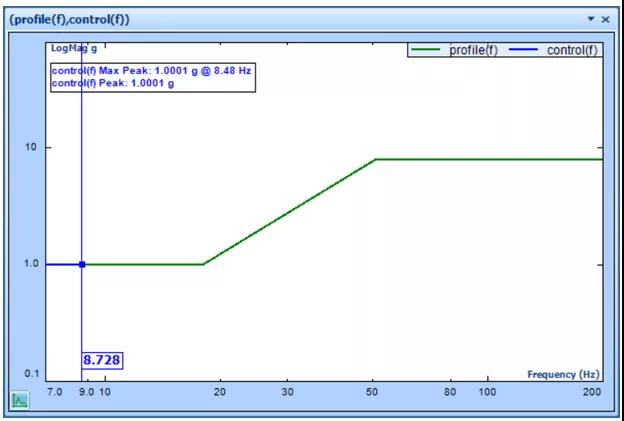Image resolution: width=624 pixels, height=421 pixels.
Task: Close the profile(f),control(f) graph panel
Action: point(606,19)
